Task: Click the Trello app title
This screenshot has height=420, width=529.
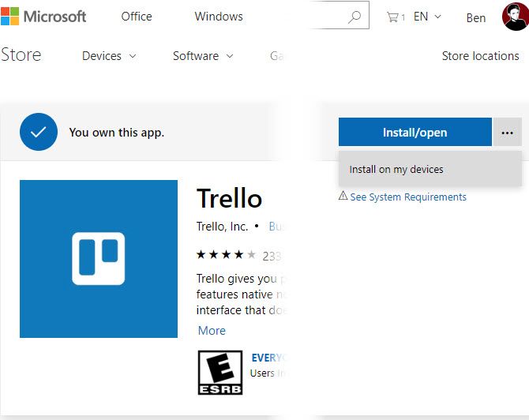Action: tap(229, 198)
